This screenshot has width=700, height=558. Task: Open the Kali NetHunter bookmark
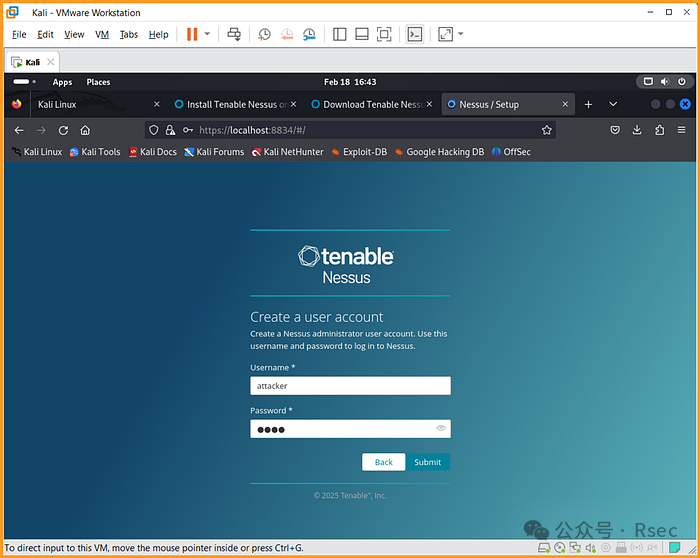point(288,152)
